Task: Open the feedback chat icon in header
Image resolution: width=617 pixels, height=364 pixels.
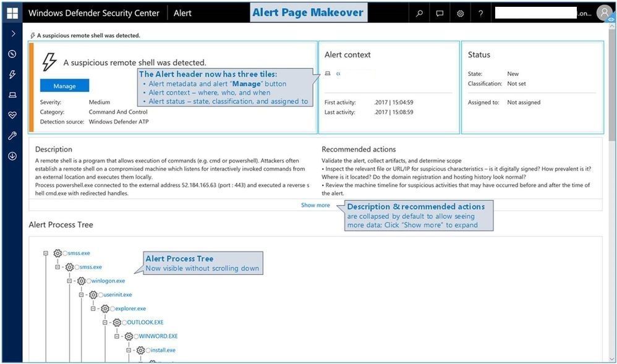Action: [x=440, y=14]
